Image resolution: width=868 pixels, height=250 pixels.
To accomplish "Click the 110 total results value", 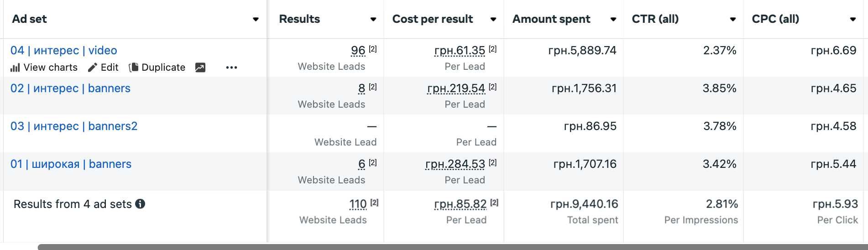I will [x=358, y=204].
